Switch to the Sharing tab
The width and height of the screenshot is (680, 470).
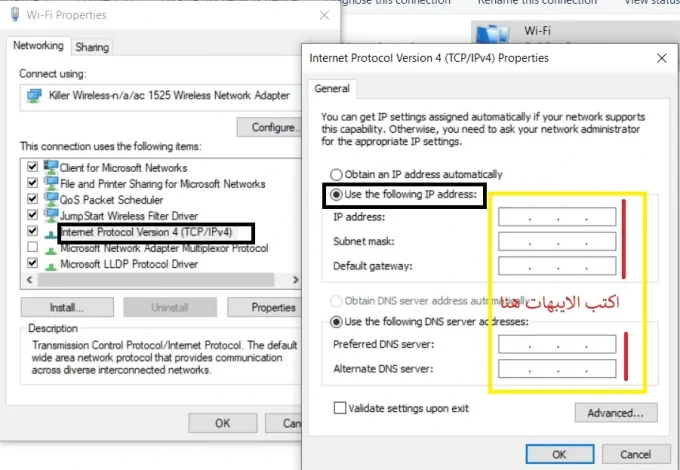[92, 47]
